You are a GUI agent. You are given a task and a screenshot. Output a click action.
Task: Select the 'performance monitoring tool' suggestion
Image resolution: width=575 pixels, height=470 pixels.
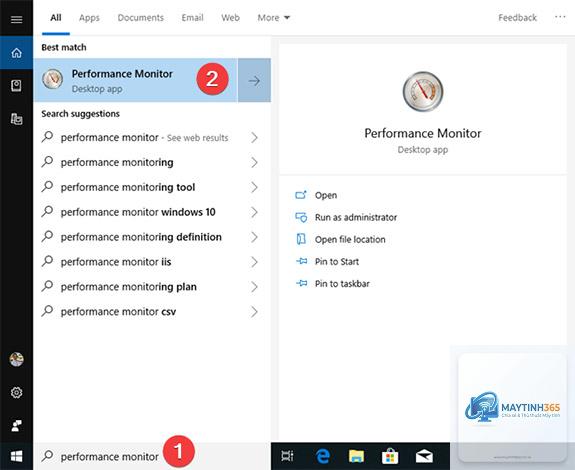click(x=128, y=187)
